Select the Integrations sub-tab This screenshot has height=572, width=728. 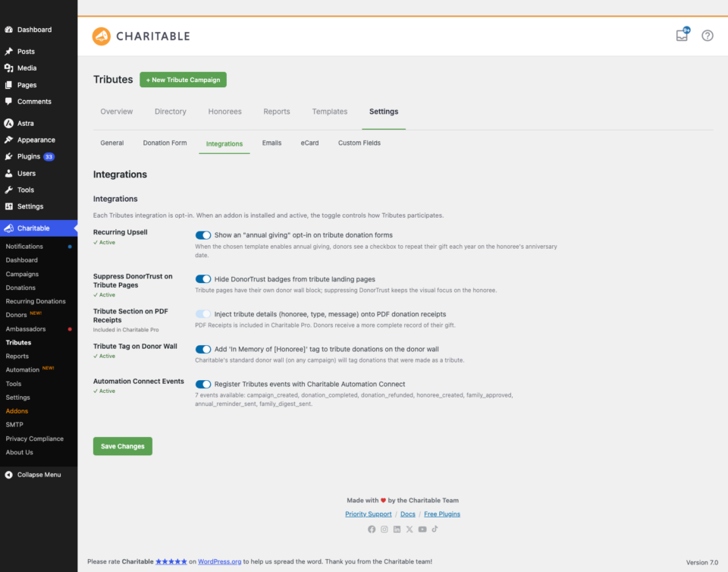[x=224, y=144]
